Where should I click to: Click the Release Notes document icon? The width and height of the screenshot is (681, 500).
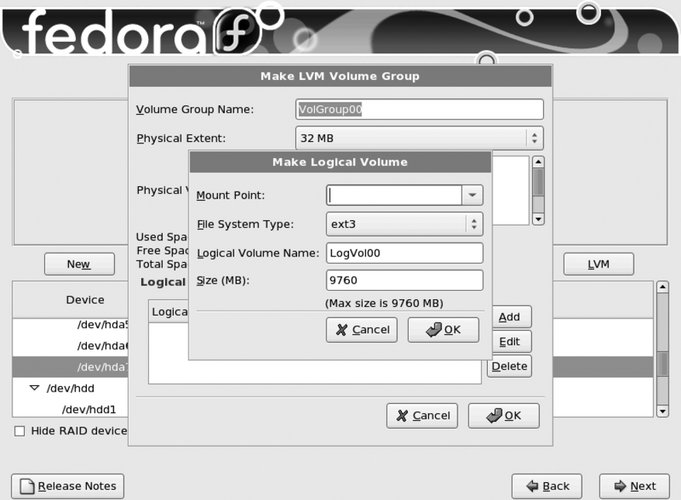tap(27, 487)
